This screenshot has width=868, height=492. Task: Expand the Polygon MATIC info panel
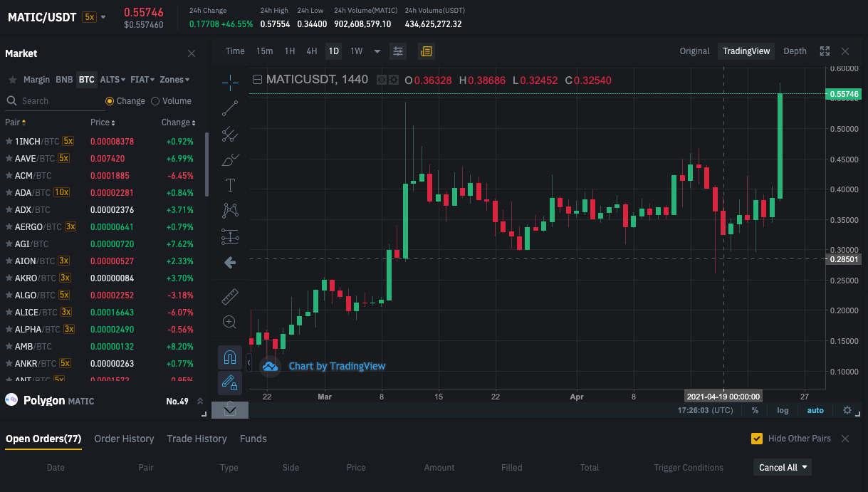(200, 402)
